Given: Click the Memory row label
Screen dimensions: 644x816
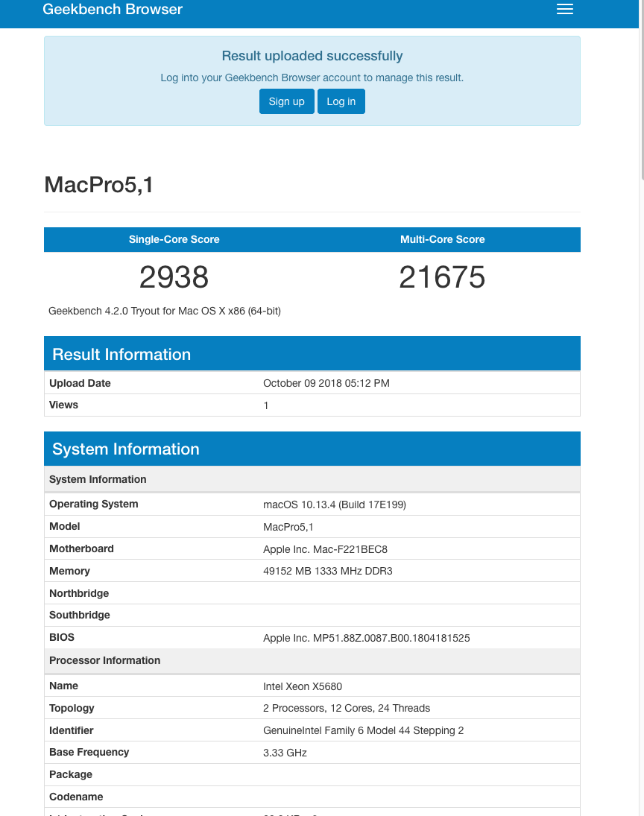Looking at the screenshot, I should [x=69, y=571].
